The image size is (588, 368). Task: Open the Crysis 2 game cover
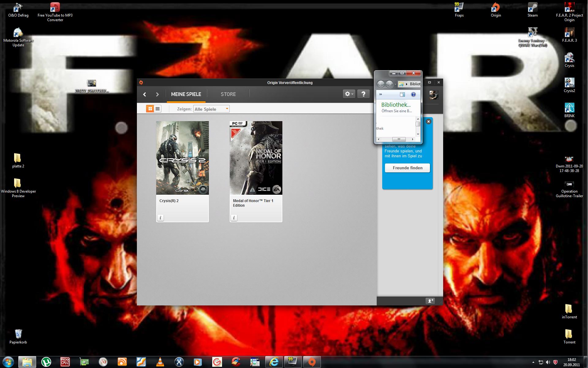[182, 158]
